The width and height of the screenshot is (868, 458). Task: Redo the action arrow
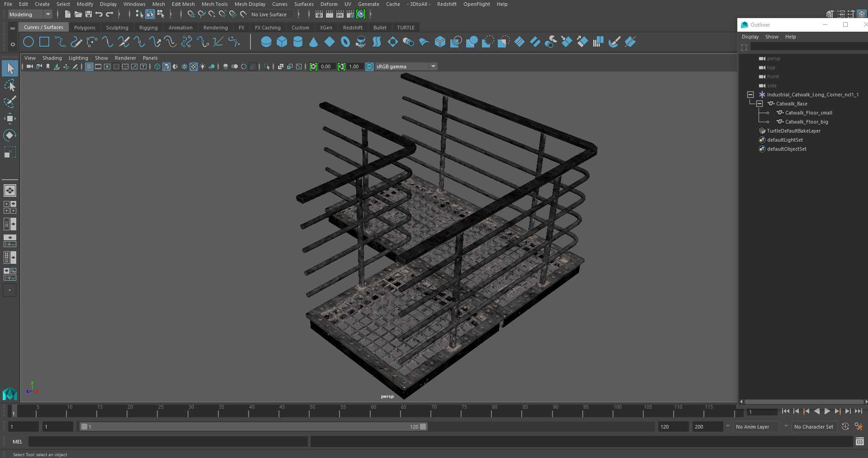point(109,14)
